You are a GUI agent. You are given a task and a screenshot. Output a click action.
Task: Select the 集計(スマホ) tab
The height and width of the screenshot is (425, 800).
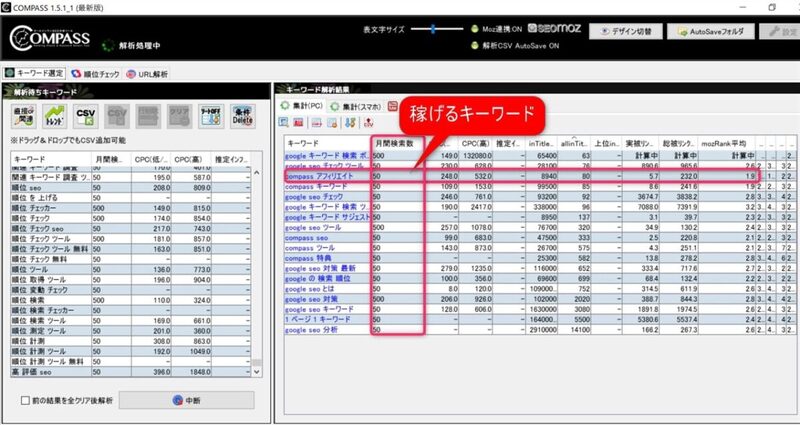(x=356, y=106)
